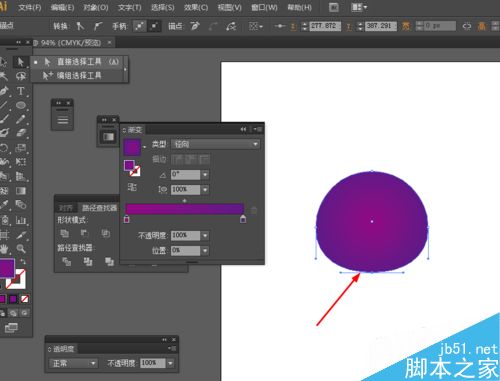Click the collapsed panel with lines icon

[63, 120]
